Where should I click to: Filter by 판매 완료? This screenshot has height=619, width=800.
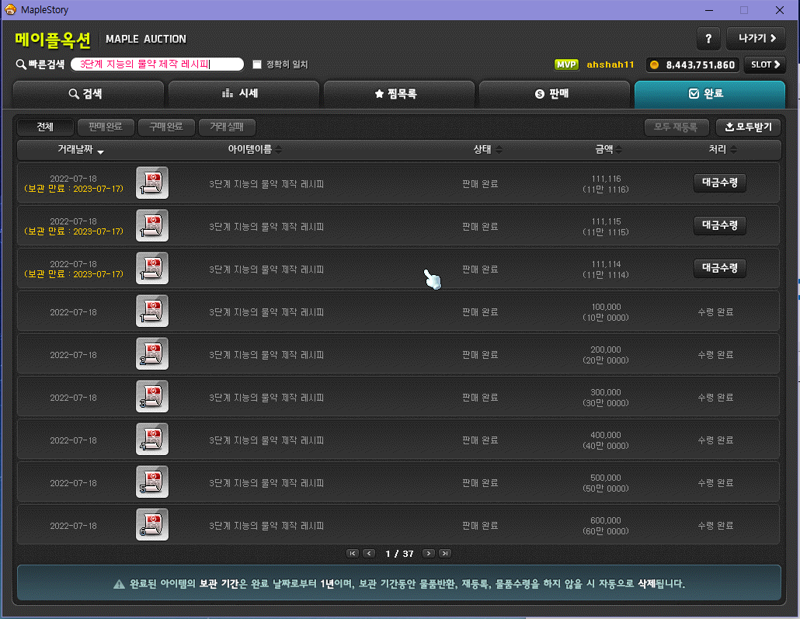click(x=106, y=127)
